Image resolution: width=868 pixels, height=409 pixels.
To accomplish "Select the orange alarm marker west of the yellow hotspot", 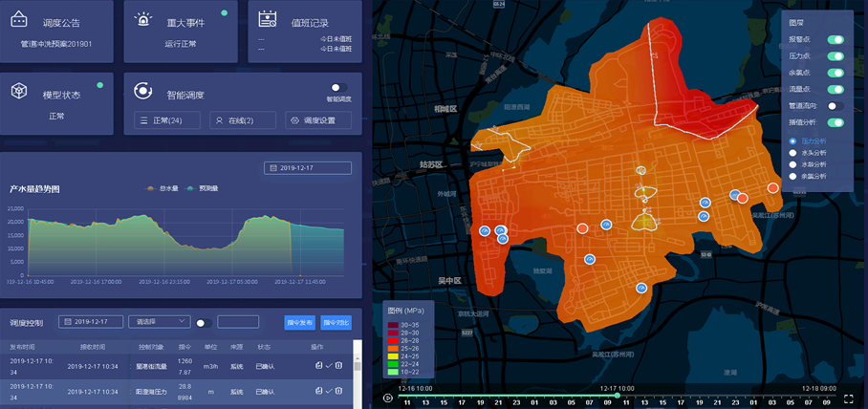I will point(582,228).
